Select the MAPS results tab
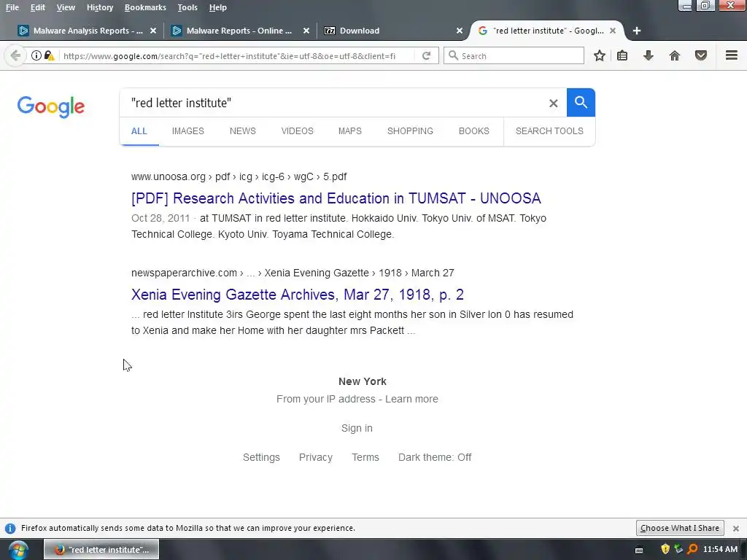747x560 pixels. [349, 131]
